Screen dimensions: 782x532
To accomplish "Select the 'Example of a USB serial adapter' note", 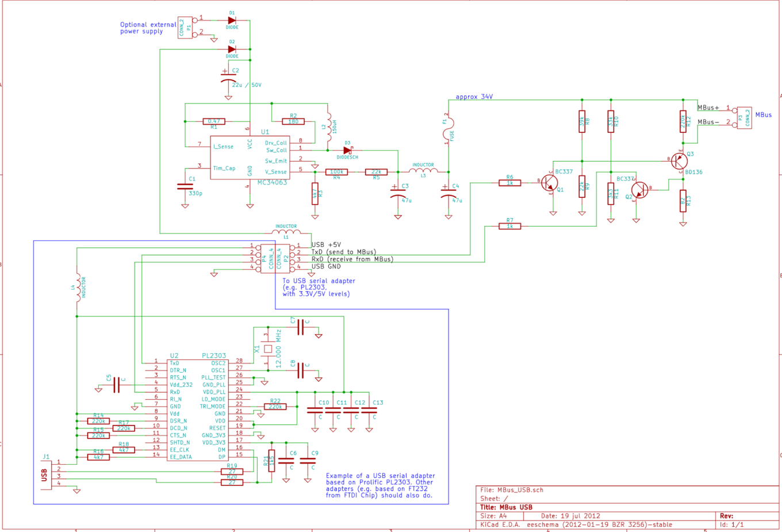I will coord(380,485).
